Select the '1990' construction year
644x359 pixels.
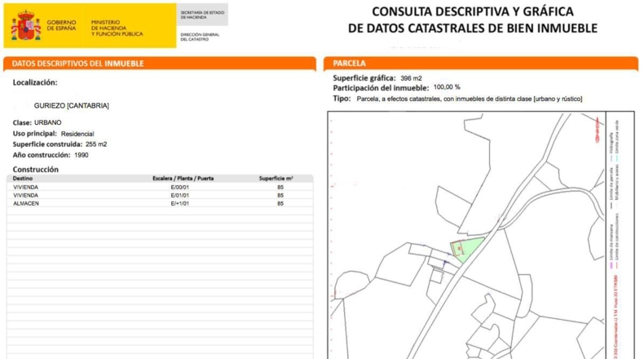click(82, 155)
